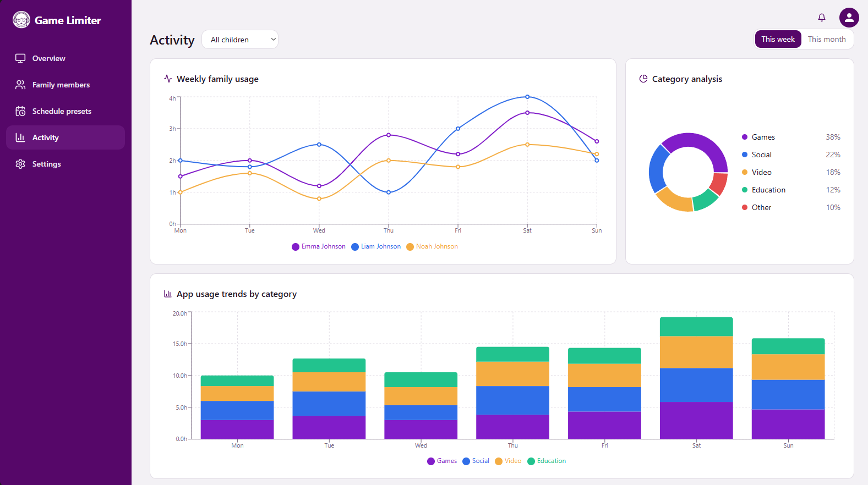Click the 38% Games value
The image size is (868, 485).
[833, 137]
